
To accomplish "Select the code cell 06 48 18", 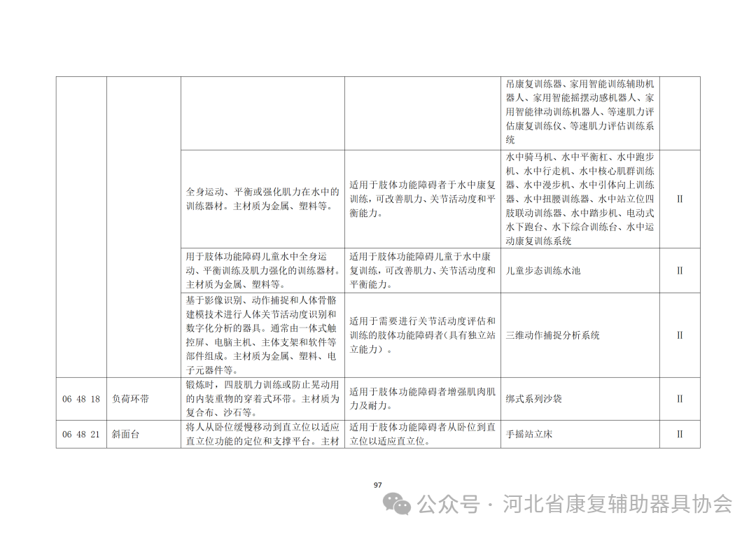I will (x=81, y=399).
